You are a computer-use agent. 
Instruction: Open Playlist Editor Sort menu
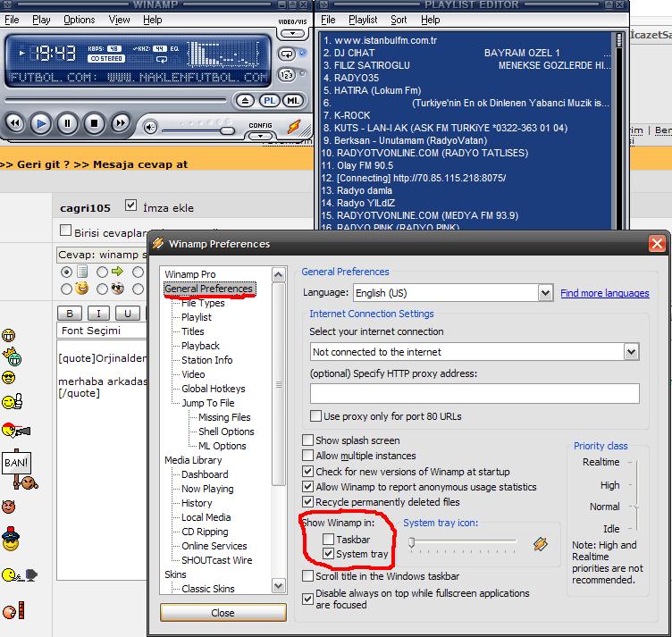click(x=399, y=20)
